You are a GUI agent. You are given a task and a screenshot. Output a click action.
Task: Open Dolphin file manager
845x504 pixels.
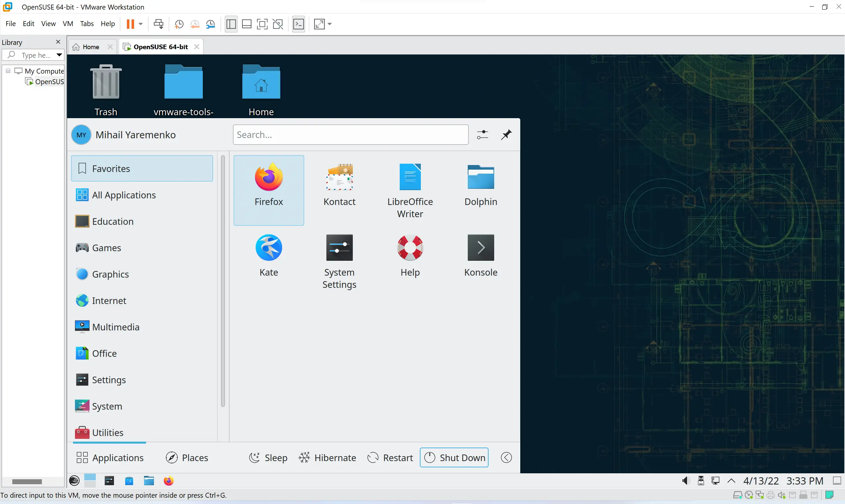point(481,185)
